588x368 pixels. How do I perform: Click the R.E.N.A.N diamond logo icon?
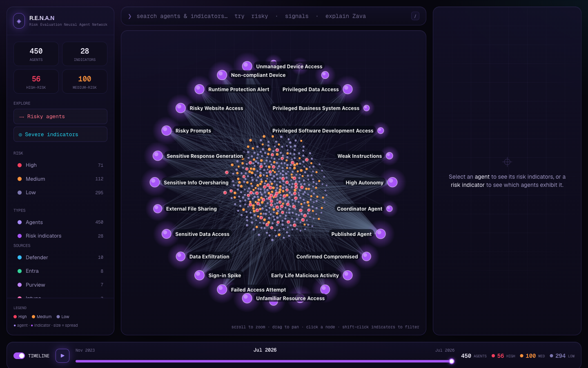click(x=19, y=21)
